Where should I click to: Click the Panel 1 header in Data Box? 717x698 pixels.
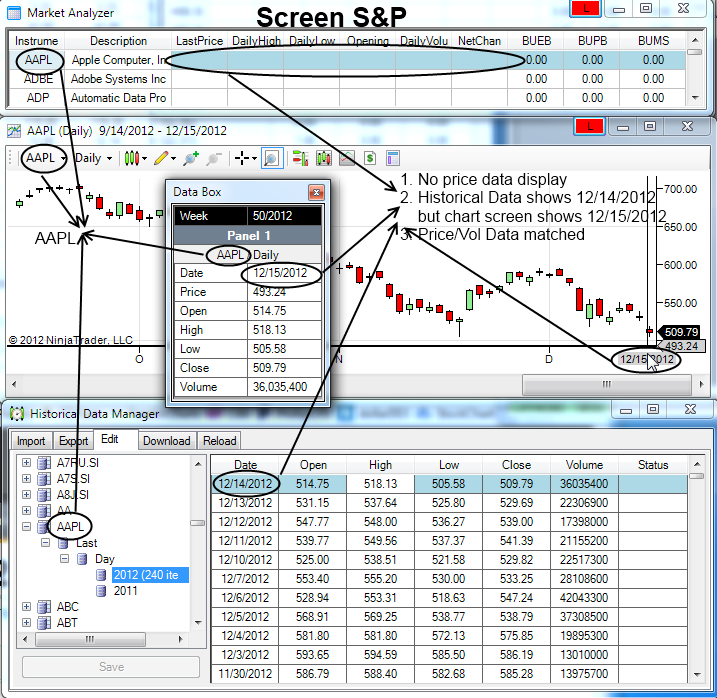tap(248, 236)
